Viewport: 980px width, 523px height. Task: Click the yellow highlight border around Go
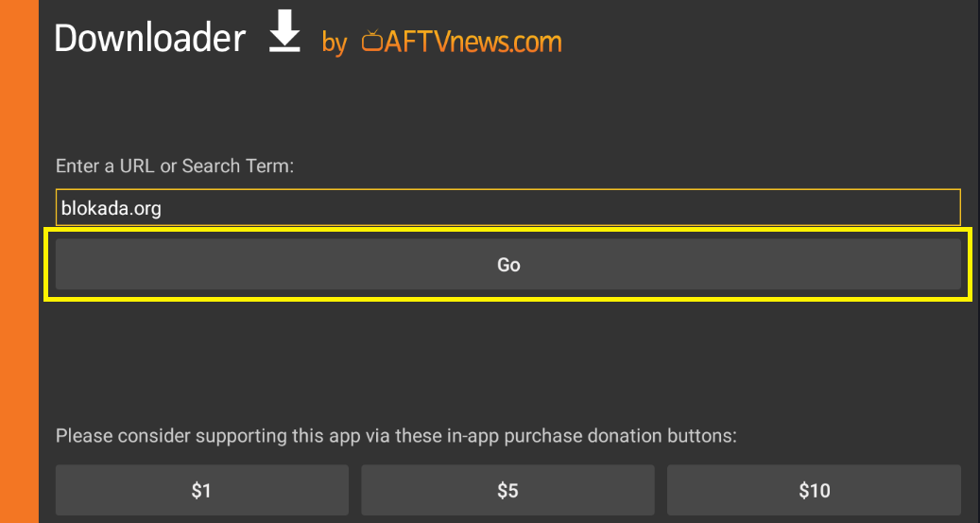pyautogui.click(x=508, y=231)
